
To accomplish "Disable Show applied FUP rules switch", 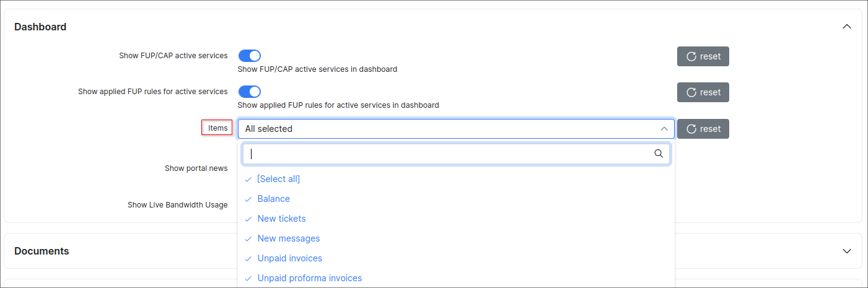I will (250, 92).
